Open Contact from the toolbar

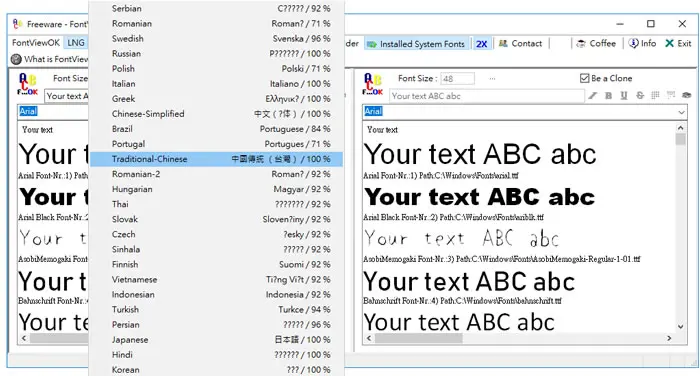(520, 43)
